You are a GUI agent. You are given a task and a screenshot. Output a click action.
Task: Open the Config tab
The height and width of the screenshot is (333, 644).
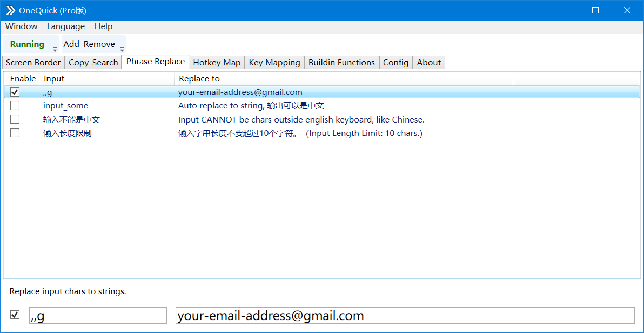pos(395,62)
